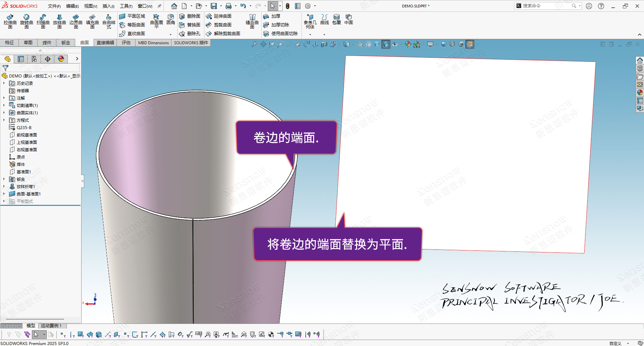Select the Extruded Surface (拉伸曲面) tool
The height and width of the screenshot is (346, 644).
[10, 21]
